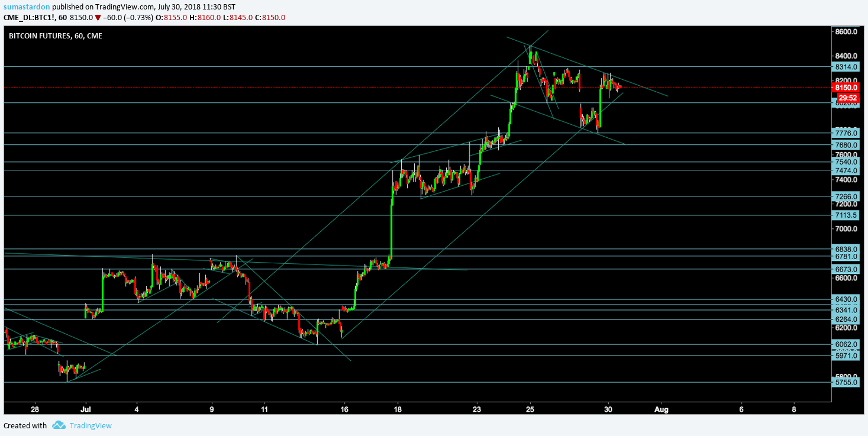
Task: Click the 8314.0 horizontal line price label
Action: click(846, 67)
